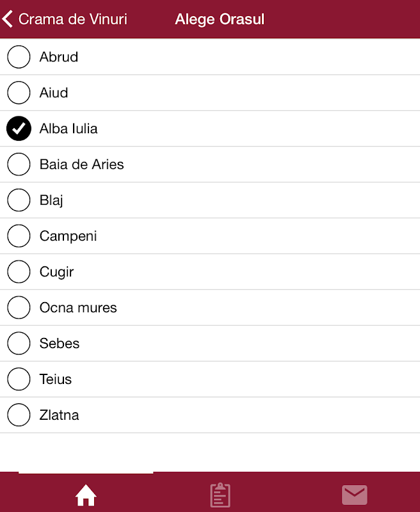Choose the Cugir radio button
The height and width of the screenshot is (512, 420).
click(x=19, y=272)
